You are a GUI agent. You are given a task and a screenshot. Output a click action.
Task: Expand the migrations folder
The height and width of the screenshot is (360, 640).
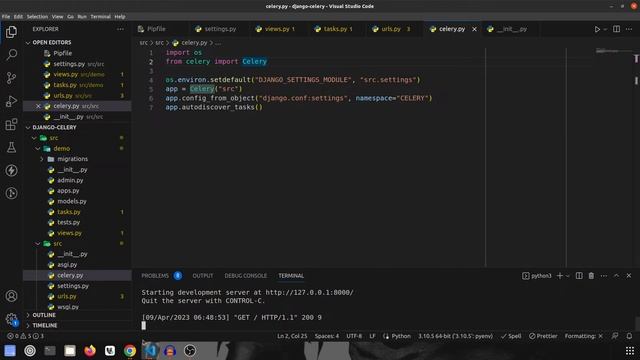coord(42,159)
